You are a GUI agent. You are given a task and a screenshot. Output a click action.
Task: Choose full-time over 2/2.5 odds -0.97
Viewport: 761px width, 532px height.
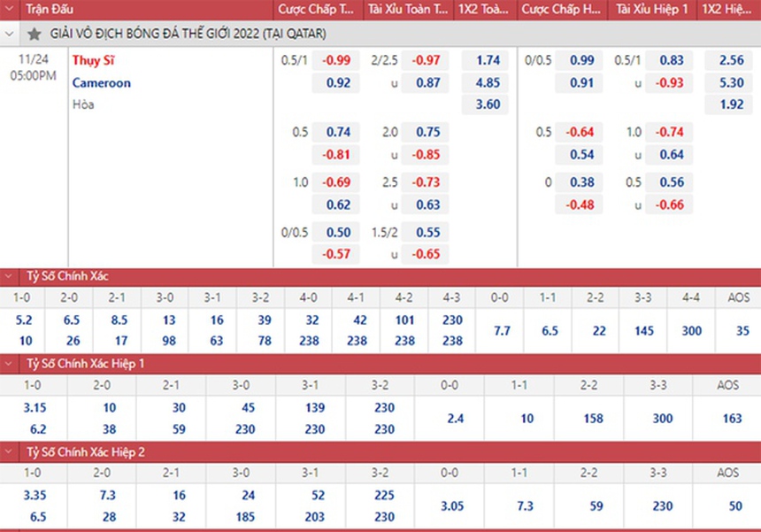427,61
